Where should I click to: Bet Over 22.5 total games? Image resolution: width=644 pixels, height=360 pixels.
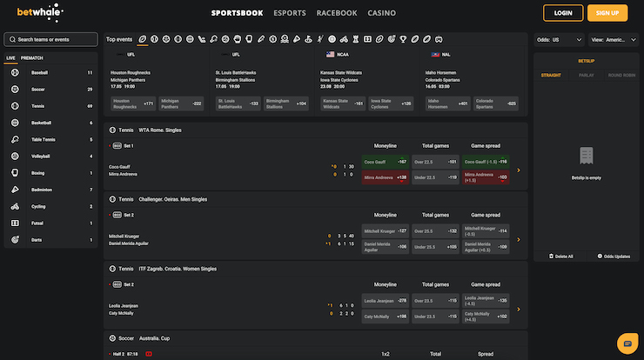coord(435,162)
